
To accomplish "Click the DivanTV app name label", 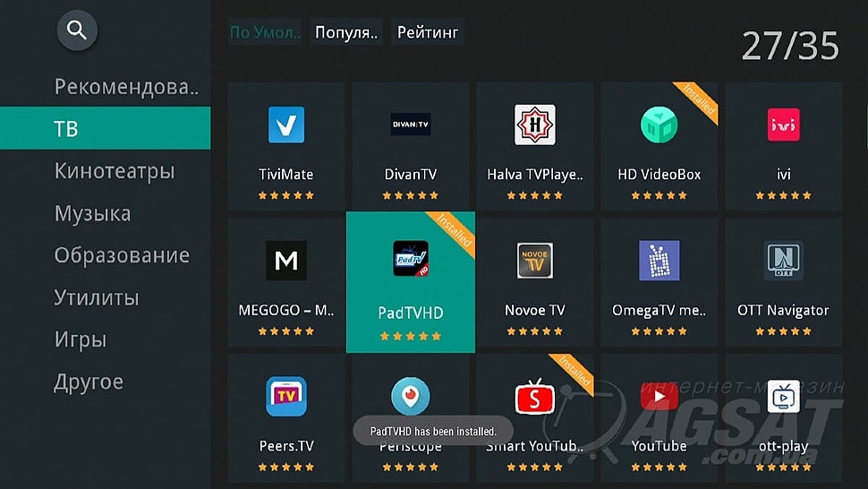I will coord(410,175).
